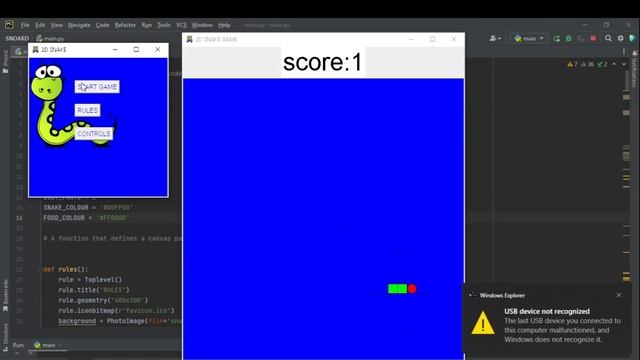The height and width of the screenshot is (360, 640).
Task: Go to next highlighted error arrow
Action: (x=624, y=64)
